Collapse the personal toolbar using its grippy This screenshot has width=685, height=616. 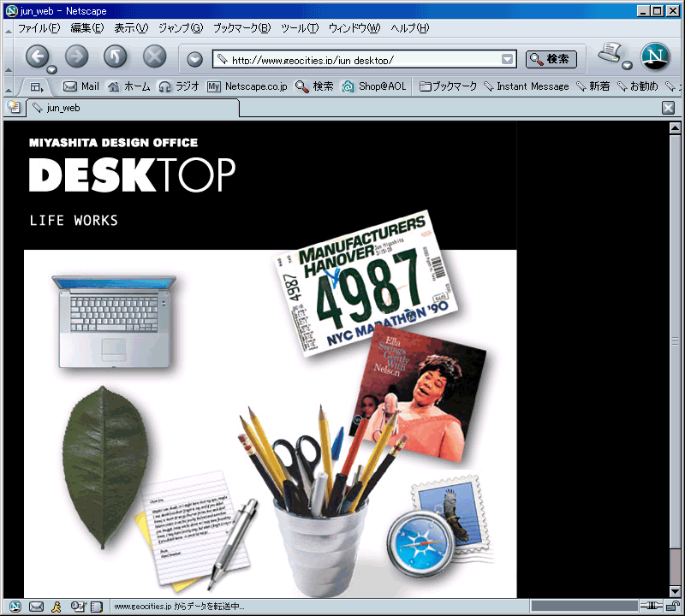tap(9, 87)
